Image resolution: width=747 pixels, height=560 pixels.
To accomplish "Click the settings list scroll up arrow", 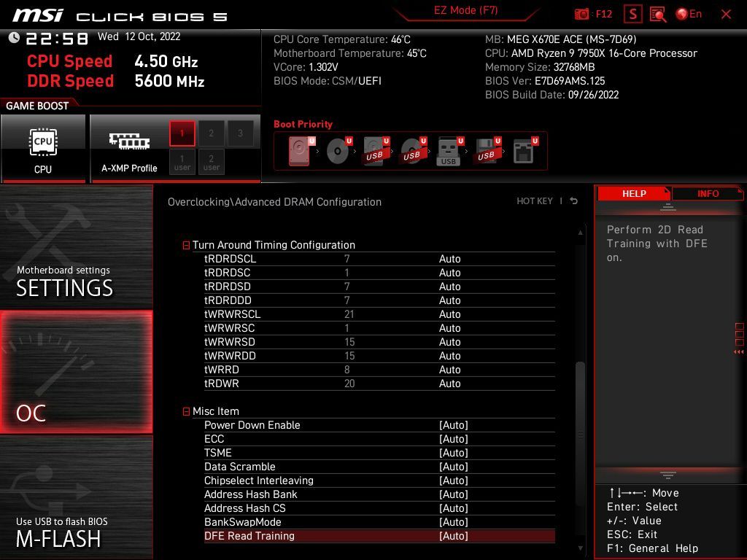I will click(580, 233).
